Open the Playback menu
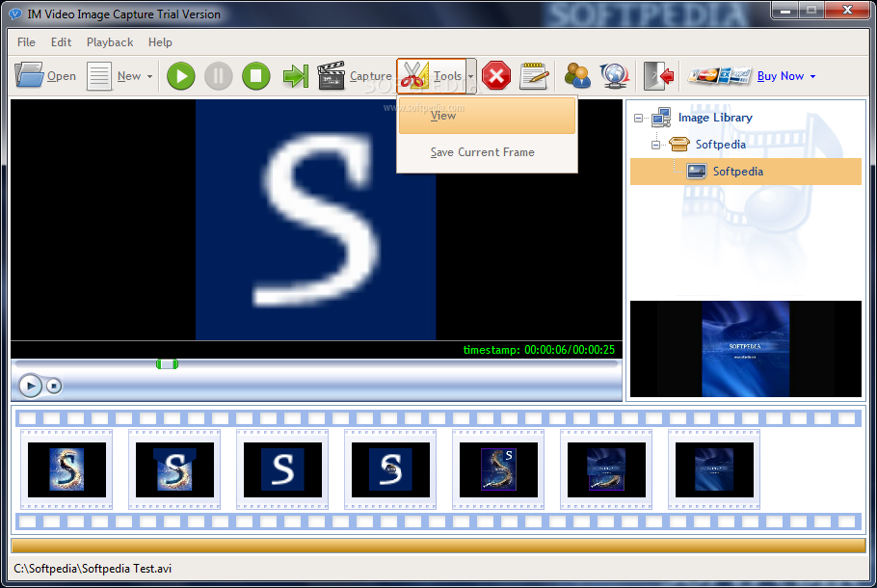Viewport: 877px width, 588px height. pos(110,42)
